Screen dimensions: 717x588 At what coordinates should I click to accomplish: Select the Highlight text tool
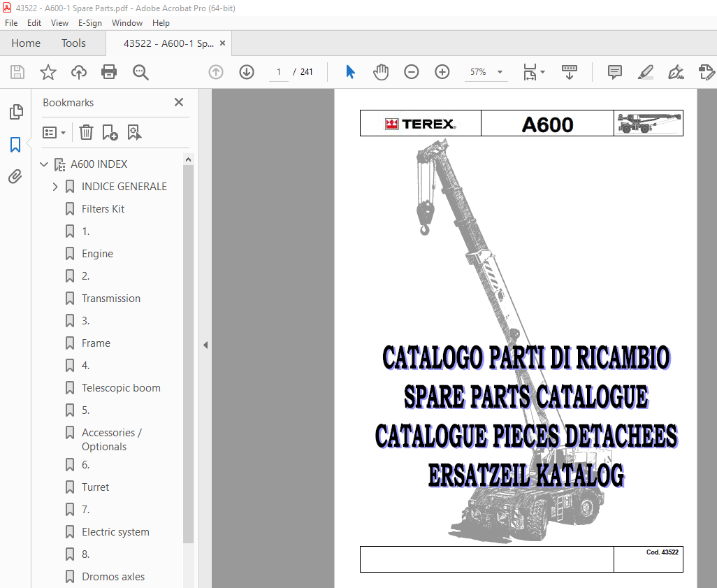click(x=645, y=72)
